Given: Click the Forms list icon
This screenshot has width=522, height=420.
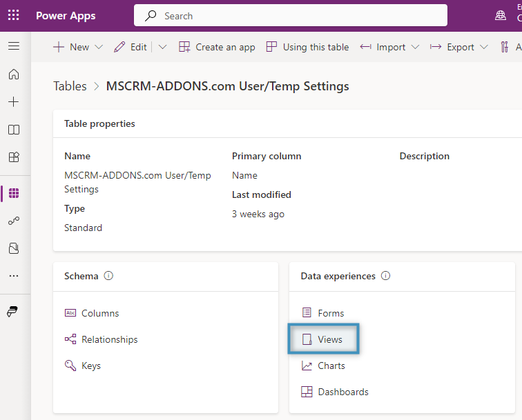Looking at the screenshot, I should [x=307, y=313].
